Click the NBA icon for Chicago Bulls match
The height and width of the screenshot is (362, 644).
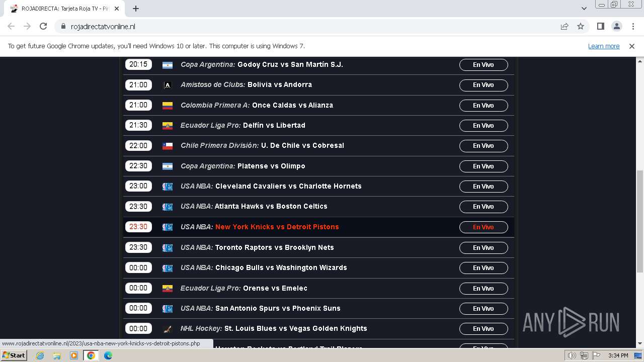(x=168, y=268)
